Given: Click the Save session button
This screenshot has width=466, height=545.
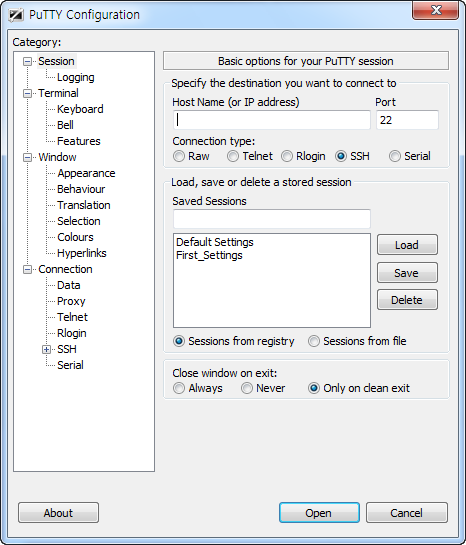Looking at the screenshot, I should click(407, 272).
